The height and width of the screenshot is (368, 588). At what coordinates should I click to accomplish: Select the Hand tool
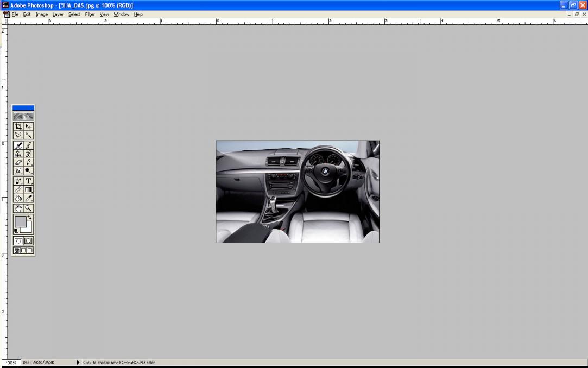tap(18, 209)
